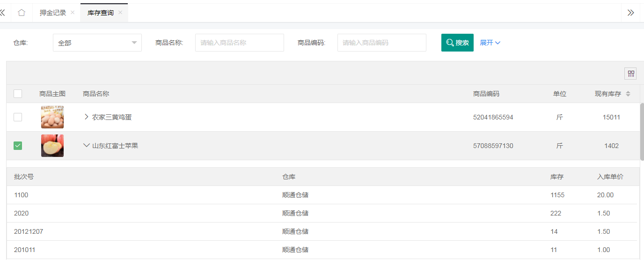Click the home tab icon
Viewport: 644px width, 260px height.
(22, 13)
